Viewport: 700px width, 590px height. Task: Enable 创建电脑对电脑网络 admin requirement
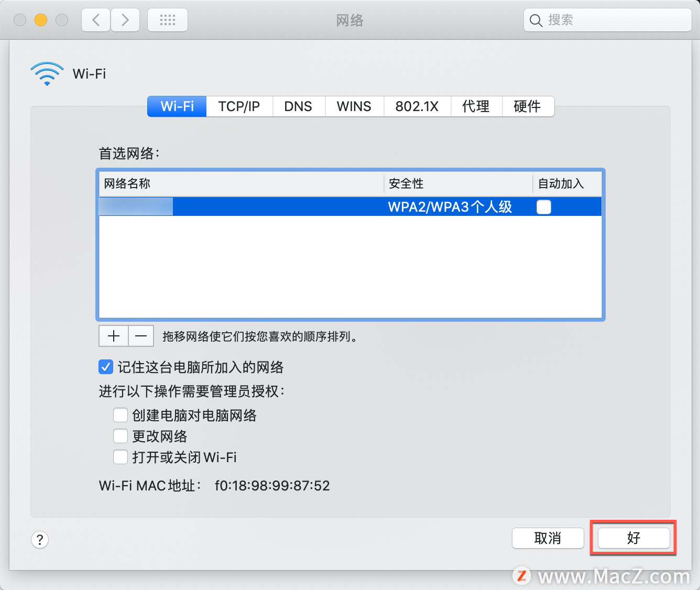[120, 415]
